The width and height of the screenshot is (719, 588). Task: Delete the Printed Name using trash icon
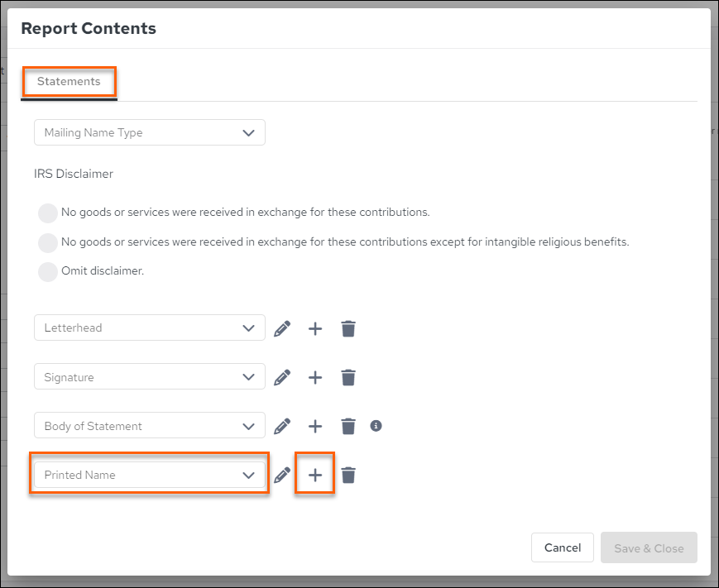348,476
